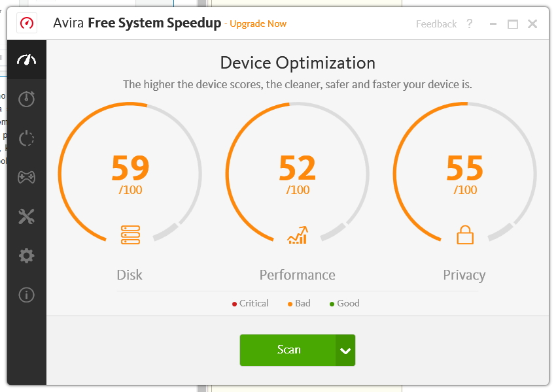Click the Disk score gauge of 59
This screenshot has height=392, width=556.
[130, 168]
